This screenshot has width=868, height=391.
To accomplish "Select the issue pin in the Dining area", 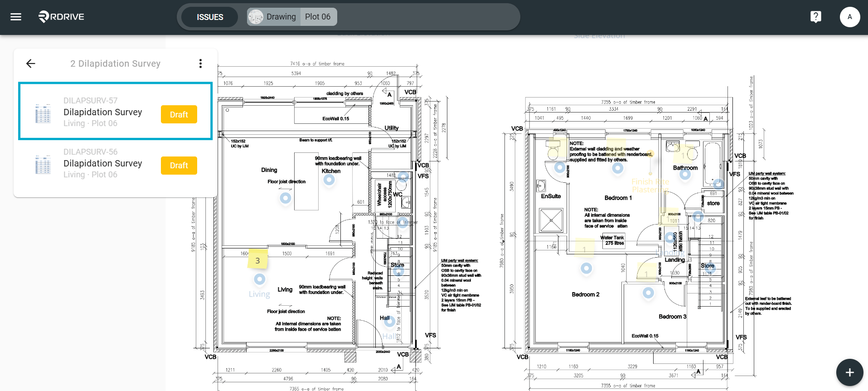I will [285, 198].
